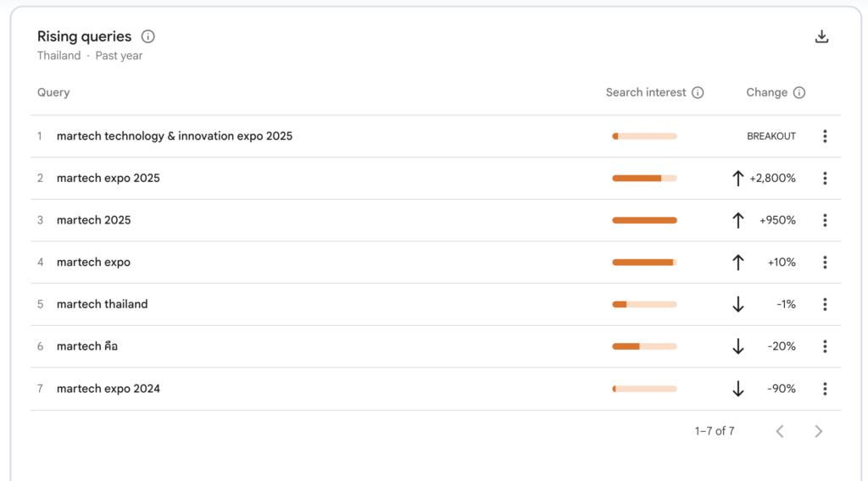Click martech 2025 search interest bar

[644, 220]
